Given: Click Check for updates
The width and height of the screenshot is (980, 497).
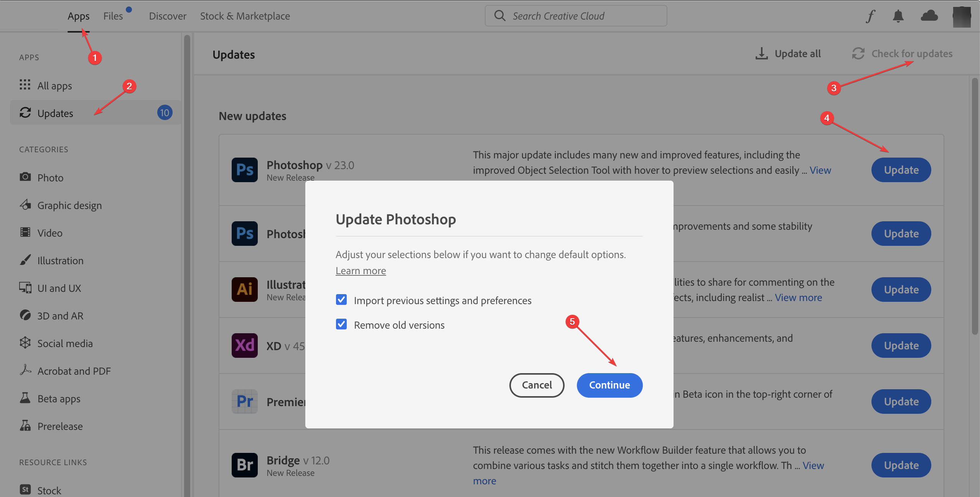Looking at the screenshot, I should pos(902,53).
